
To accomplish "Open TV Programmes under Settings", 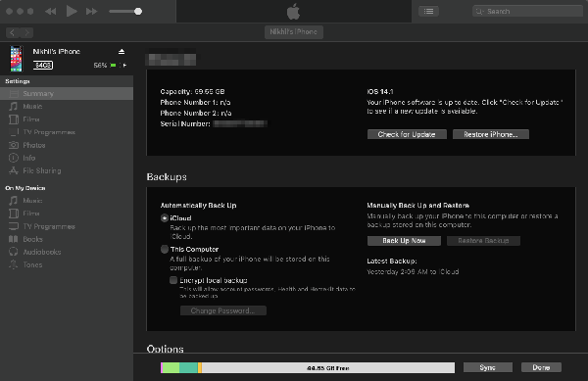I will (x=67, y=132).
